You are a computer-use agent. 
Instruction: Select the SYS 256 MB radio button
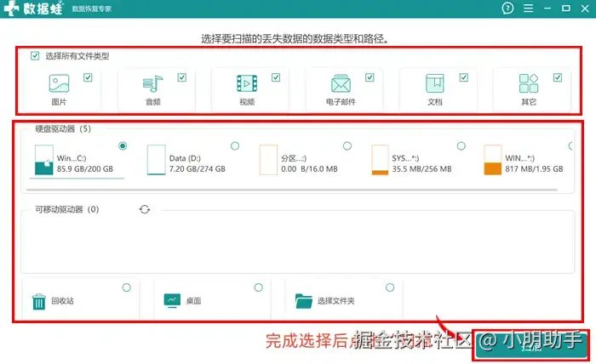pyautogui.click(x=461, y=145)
